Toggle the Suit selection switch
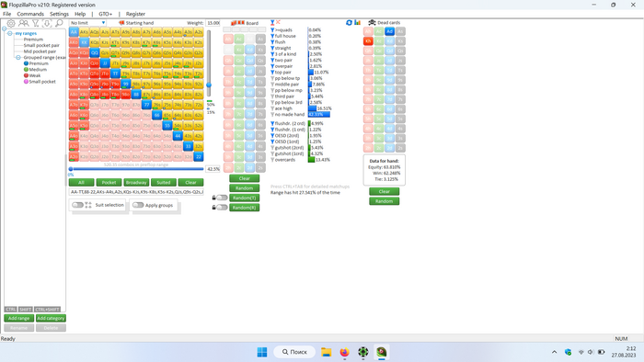The height and width of the screenshot is (362, 644). (77, 205)
